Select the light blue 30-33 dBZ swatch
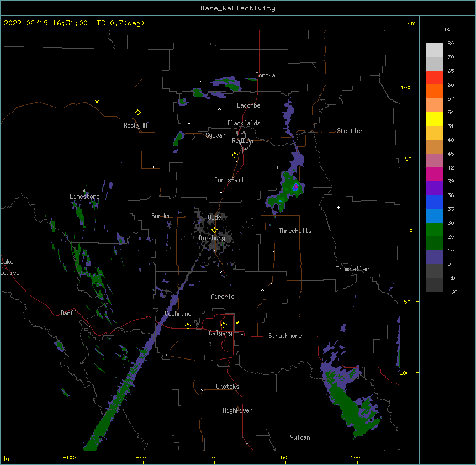This screenshot has width=476, height=465. click(x=434, y=215)
